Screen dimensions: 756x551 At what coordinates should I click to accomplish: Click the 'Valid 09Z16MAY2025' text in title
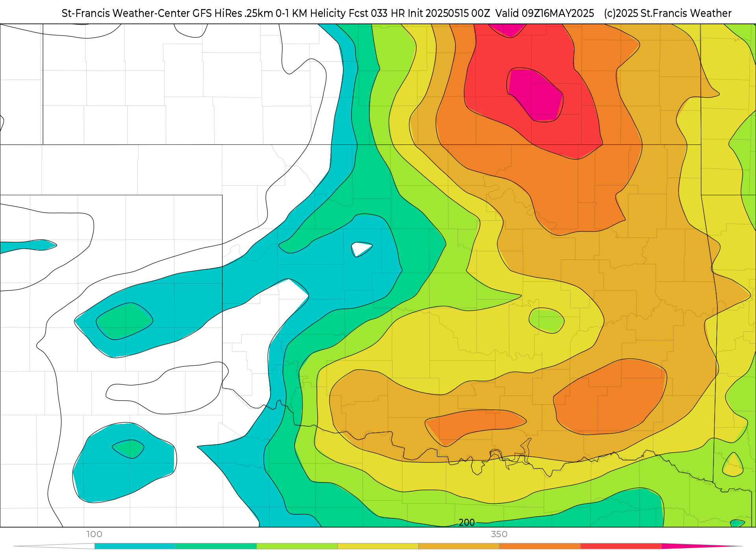pyautogui.click(x=545, y=13)
